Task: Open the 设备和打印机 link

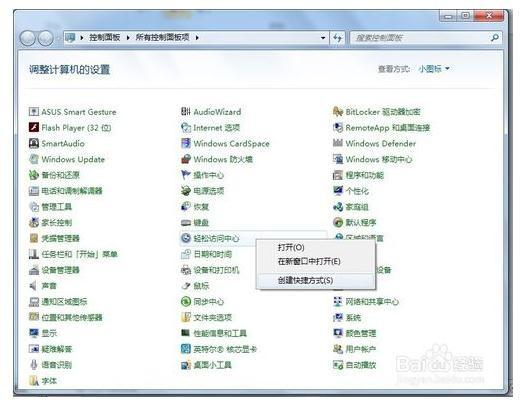Action: click(x=216, y=270)
